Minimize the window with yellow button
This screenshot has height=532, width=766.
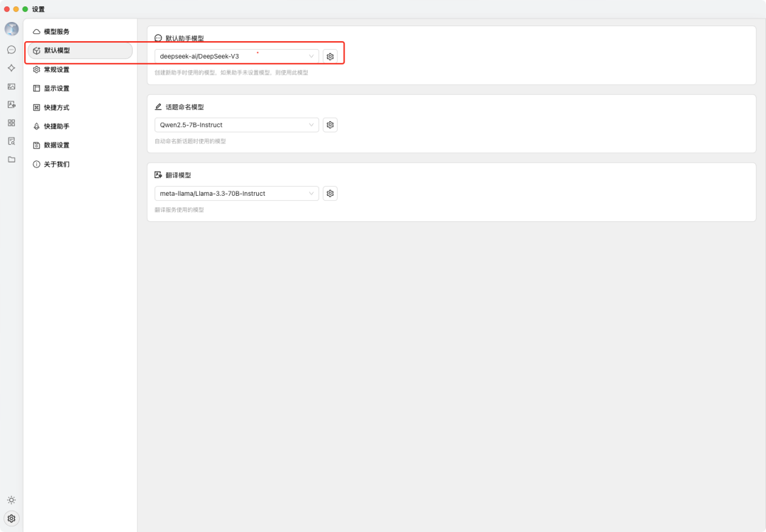(16, 9)
